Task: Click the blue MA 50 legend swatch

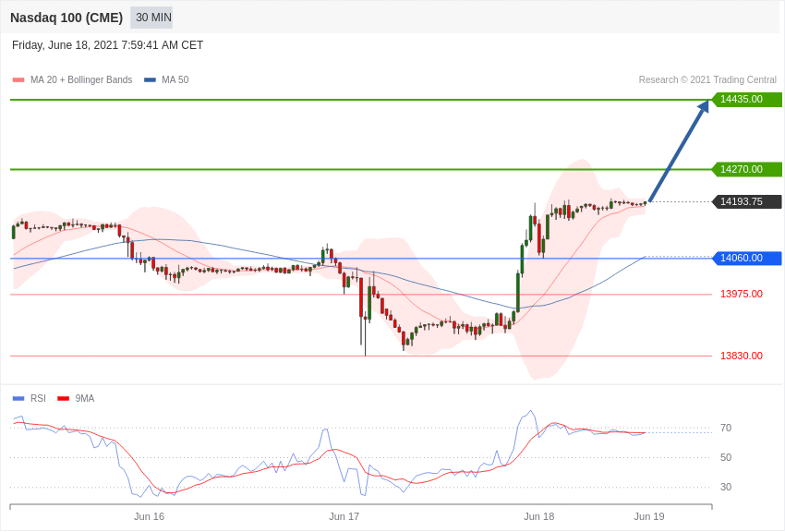Action: point(150,79)
